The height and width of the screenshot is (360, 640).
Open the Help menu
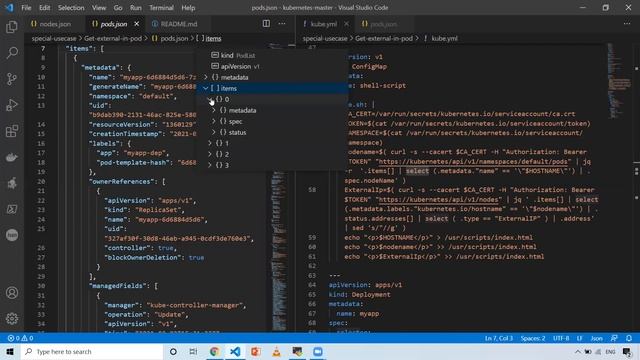[188, 8]
